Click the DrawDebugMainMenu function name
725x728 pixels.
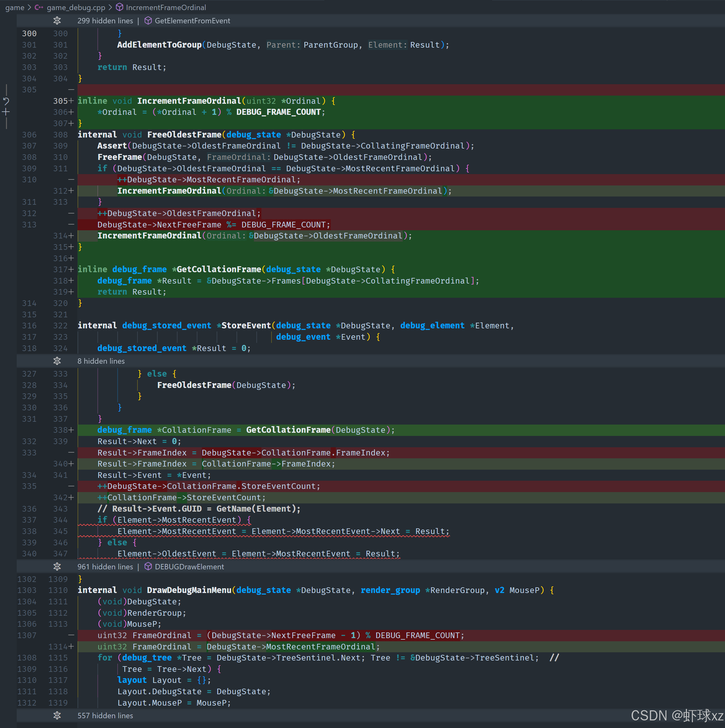189,590
